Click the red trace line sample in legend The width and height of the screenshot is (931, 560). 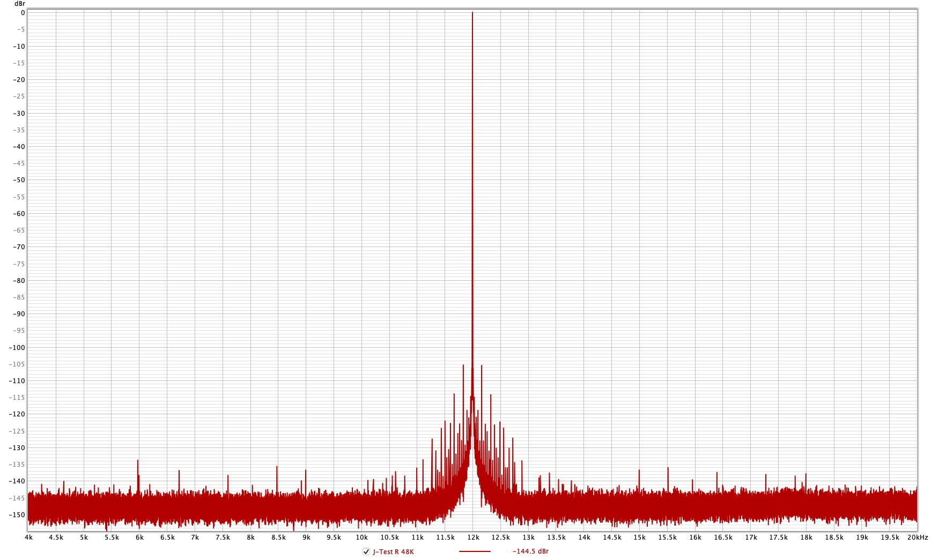tap(475, 551)
